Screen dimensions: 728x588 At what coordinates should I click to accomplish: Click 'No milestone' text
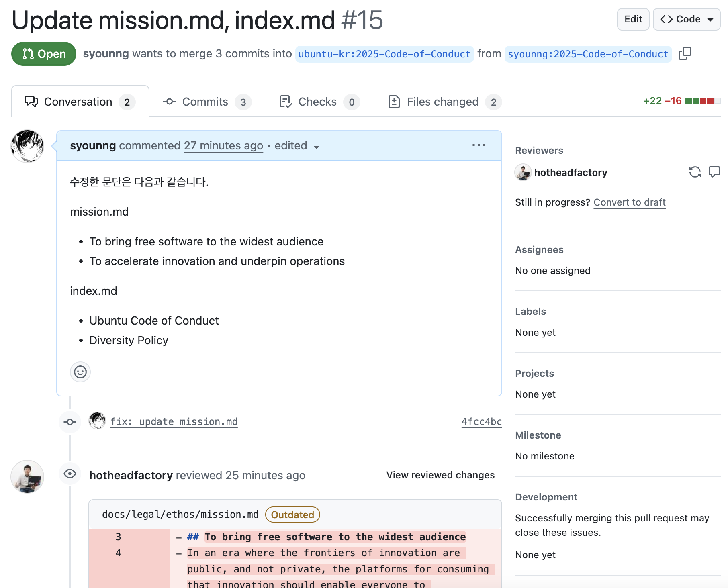pos(544,456)
